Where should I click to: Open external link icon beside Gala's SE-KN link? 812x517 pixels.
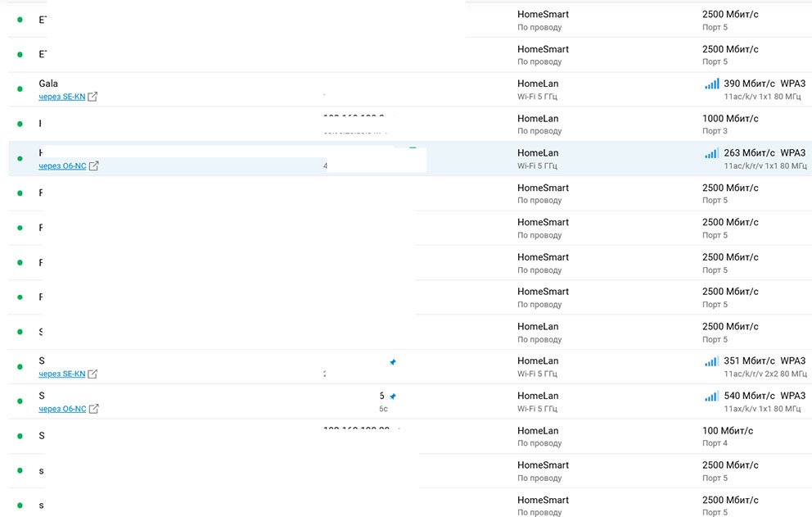(92, 97)
